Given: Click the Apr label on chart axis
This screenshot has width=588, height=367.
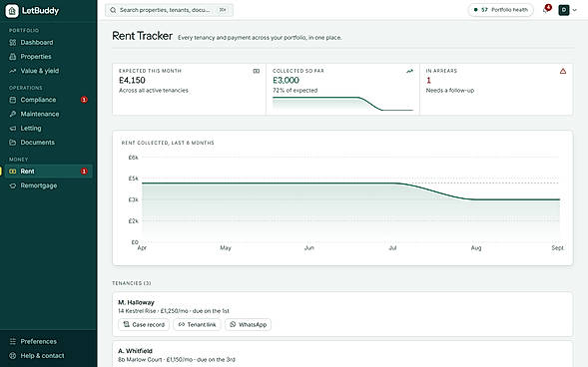Looking at the screenshot, I should [142, 248].
